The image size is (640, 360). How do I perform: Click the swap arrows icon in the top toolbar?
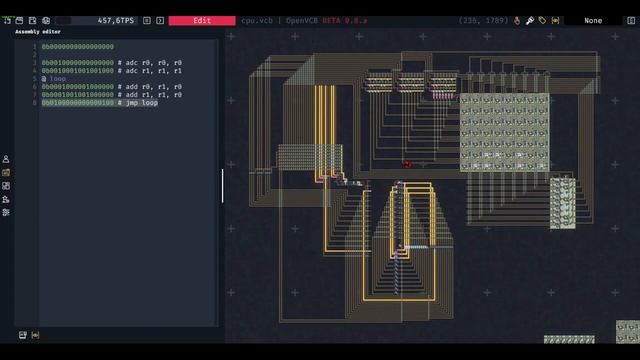point(7,20)
